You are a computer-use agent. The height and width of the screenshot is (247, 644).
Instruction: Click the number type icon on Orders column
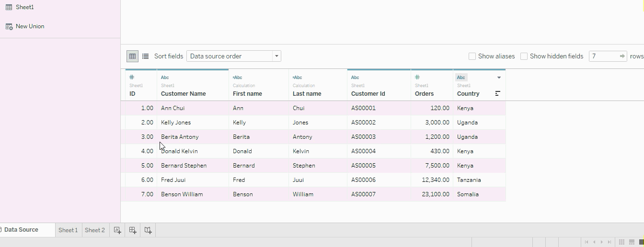(x=417, y=77)
